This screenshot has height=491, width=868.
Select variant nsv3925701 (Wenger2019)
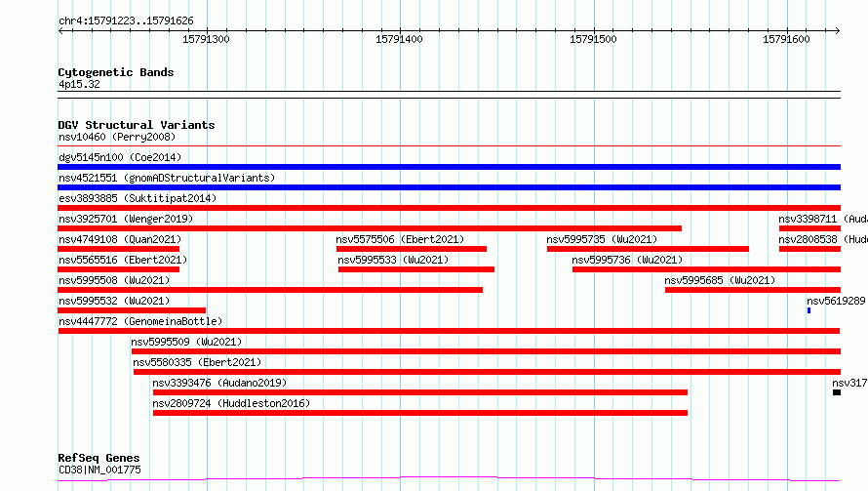[x=126, y=219]
